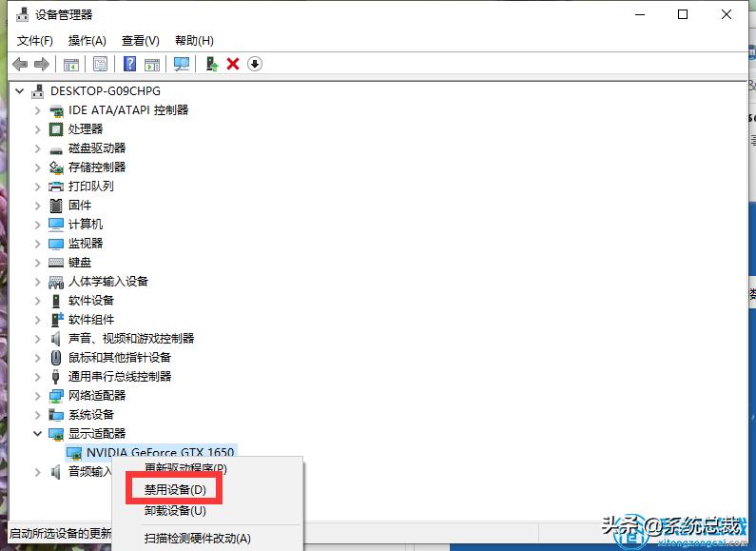Click the storage controller category icon

(56, 167)
